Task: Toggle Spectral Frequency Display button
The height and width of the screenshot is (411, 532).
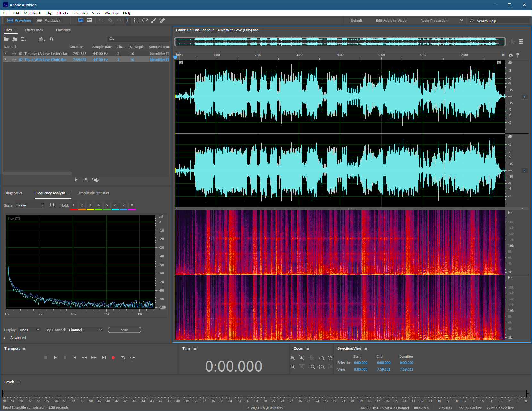Action: (x=81, y=20)
